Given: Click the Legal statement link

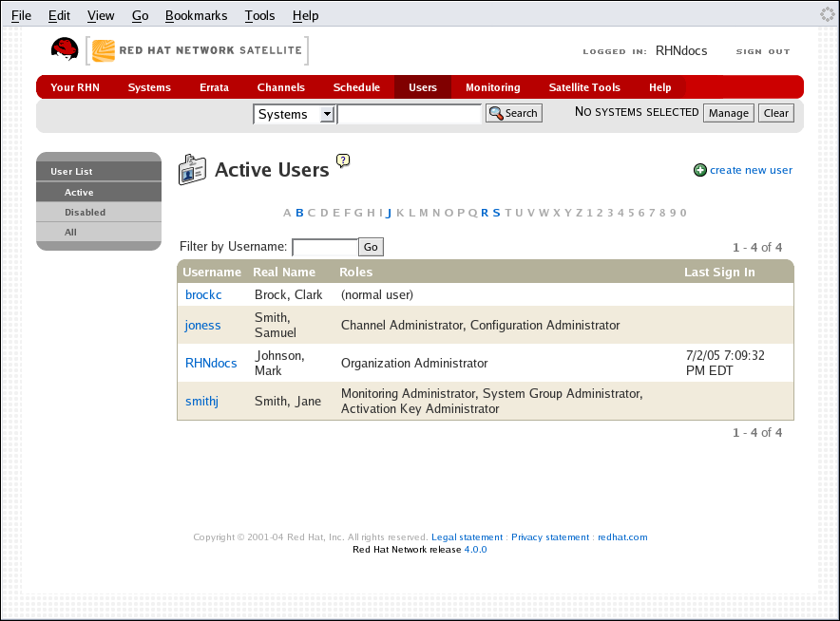Looking at the screenshot, I should click(468, 536).
